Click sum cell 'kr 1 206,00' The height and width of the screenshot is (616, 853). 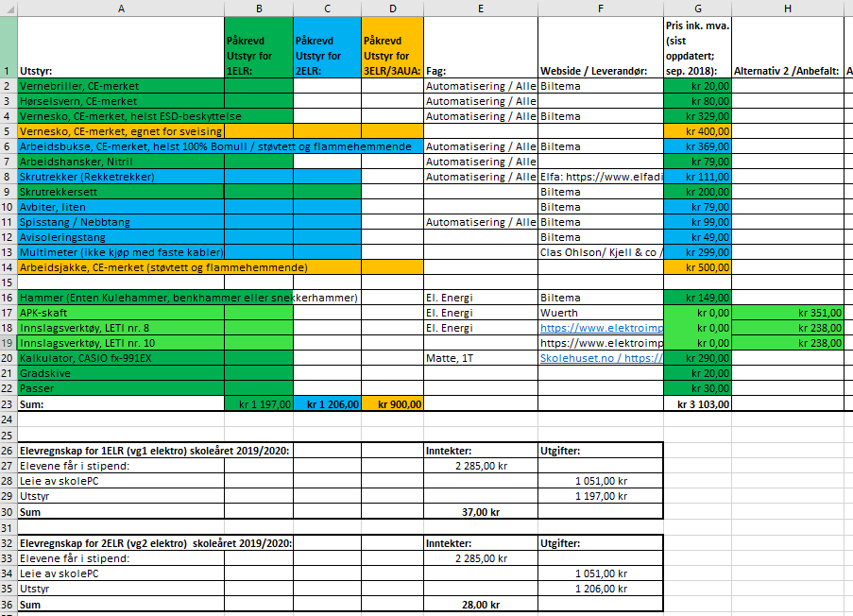(328, 403)
